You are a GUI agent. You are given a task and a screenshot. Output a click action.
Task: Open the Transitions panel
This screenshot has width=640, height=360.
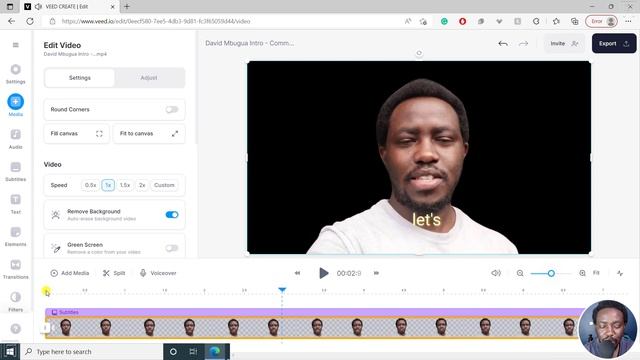coord(16,269)
